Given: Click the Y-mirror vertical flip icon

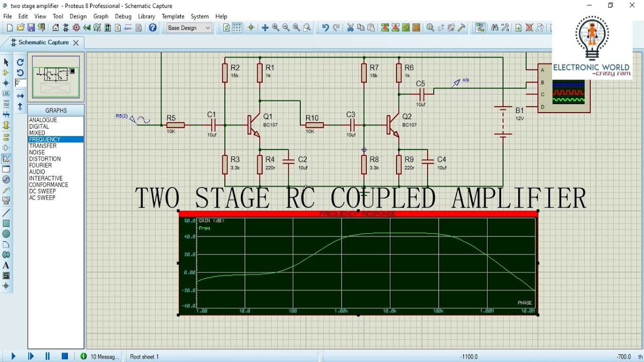Looking at the screenshot, I should coord(20,107).
